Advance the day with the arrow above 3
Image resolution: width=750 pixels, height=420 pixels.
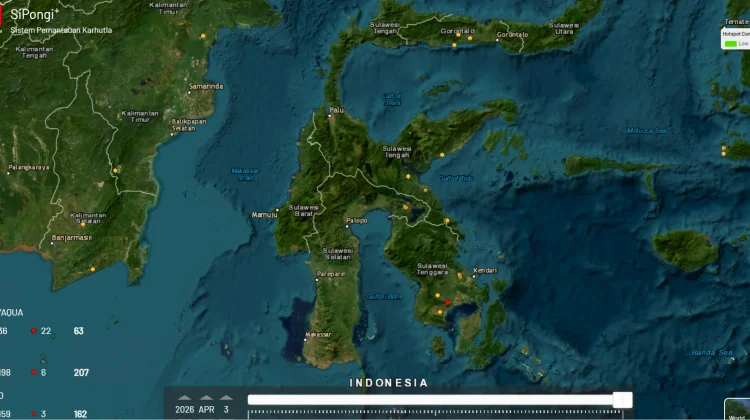pyautogui.click(x=226, y=398)
